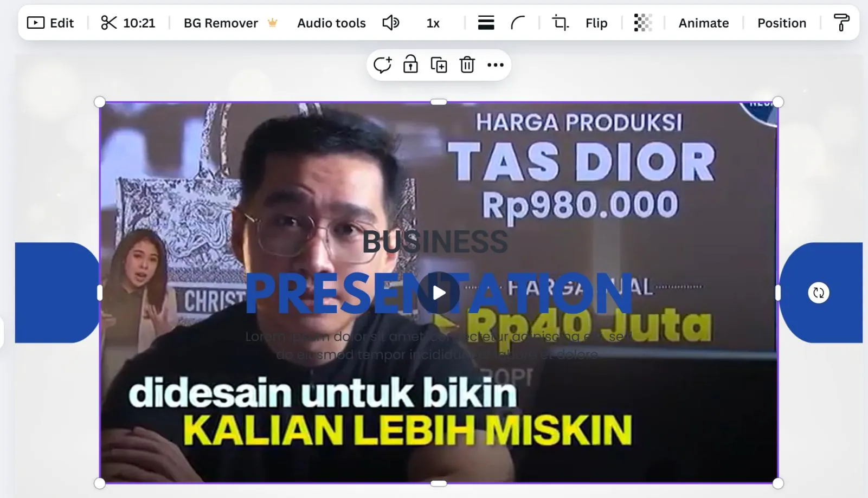The height and width of the screenshot is (498, 868).
Task: Select the copy style paint roller tool
Action: (842, 23)
